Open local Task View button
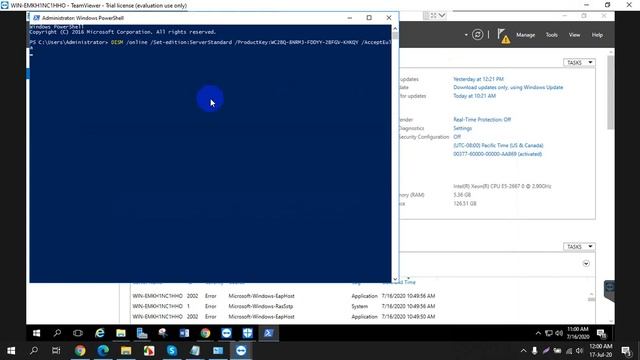Screen dimensions: 640x360 pyautogui.click(x=56, y=350)
